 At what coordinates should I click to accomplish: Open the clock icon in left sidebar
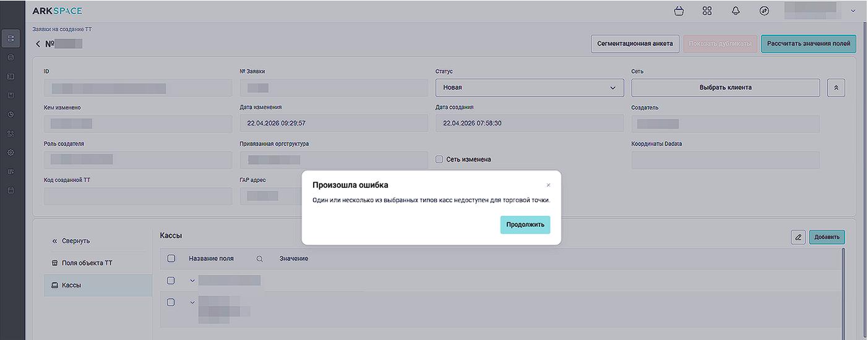pyautogui.click(x=11, y=114)
